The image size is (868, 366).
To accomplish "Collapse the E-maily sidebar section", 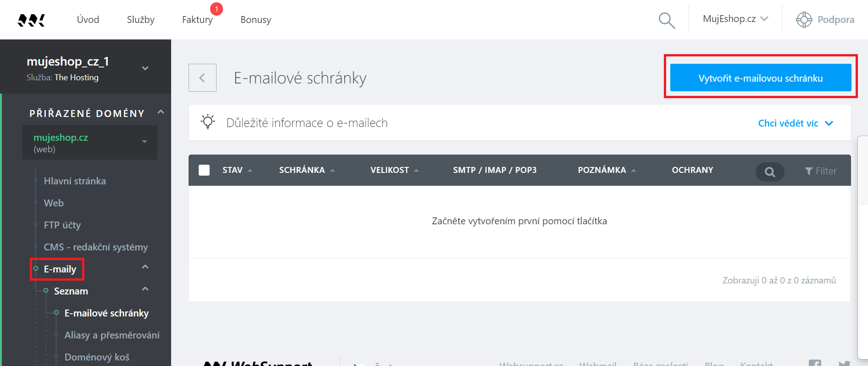I will (x=145, y=267).
